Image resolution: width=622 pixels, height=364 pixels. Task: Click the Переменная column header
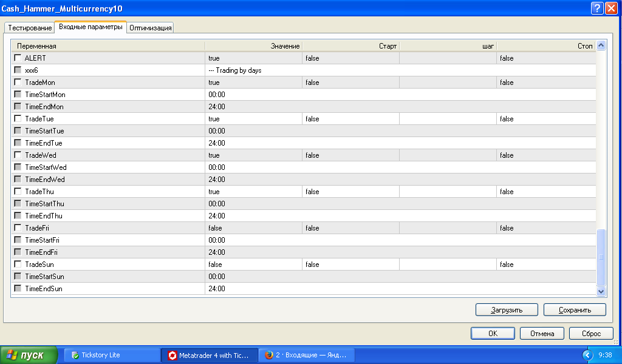pyautogui.click(x=108, y=46)
